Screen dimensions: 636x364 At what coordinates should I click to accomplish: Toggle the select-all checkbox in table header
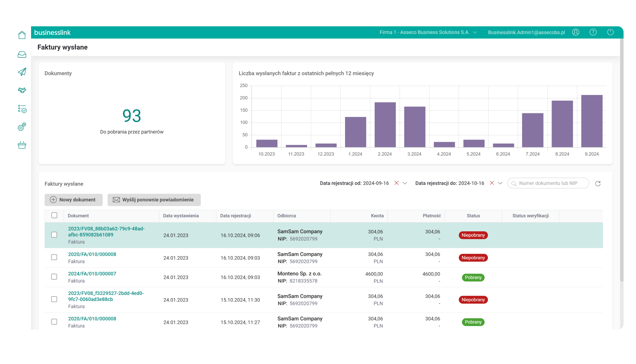click(x=54, y=216)
